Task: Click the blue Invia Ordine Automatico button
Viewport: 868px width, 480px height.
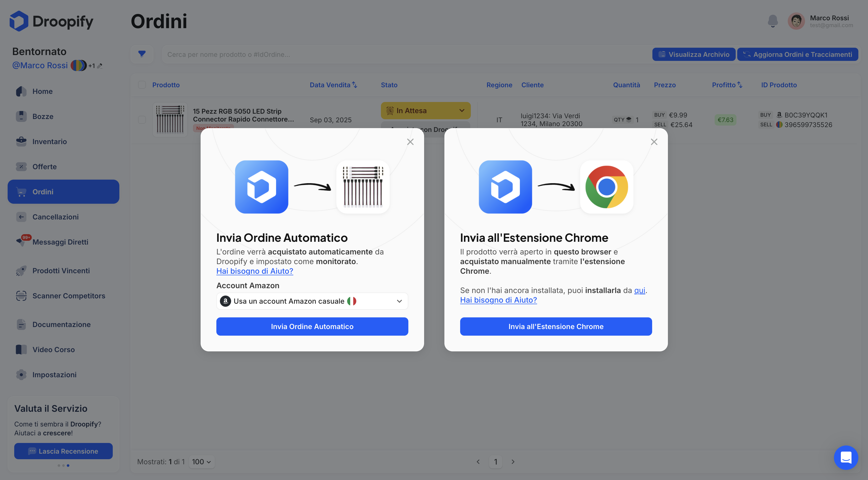Action: coord(312,326)
